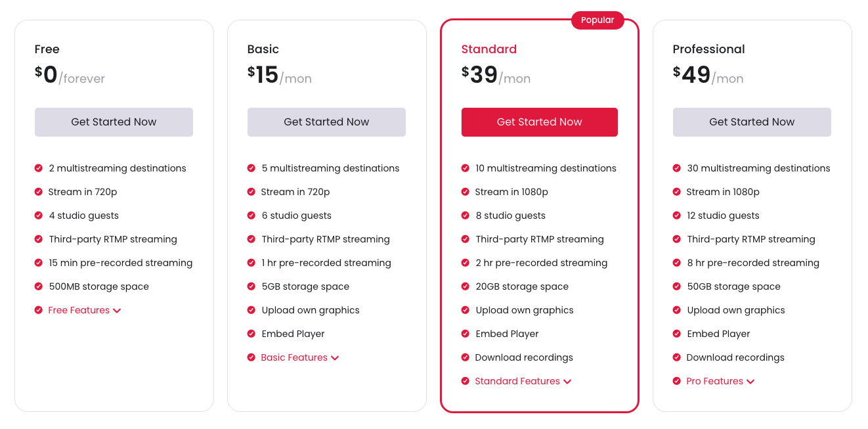The height and width of the screenshot is (429, 868).
Task: Click the checkmark beside 'Upload own graphics' in Professional
Action: [677, 310]
